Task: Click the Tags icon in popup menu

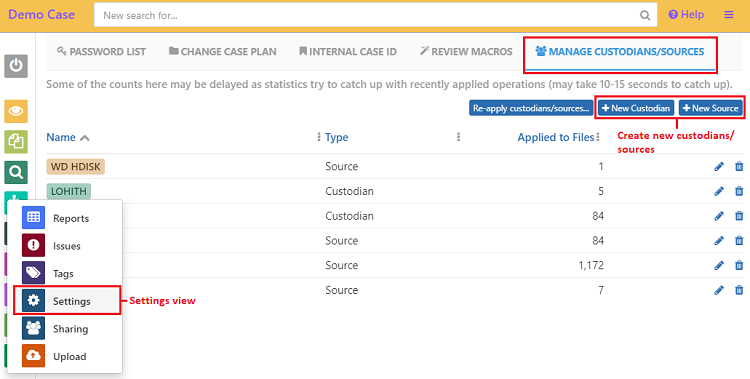Action: [33, 273]
